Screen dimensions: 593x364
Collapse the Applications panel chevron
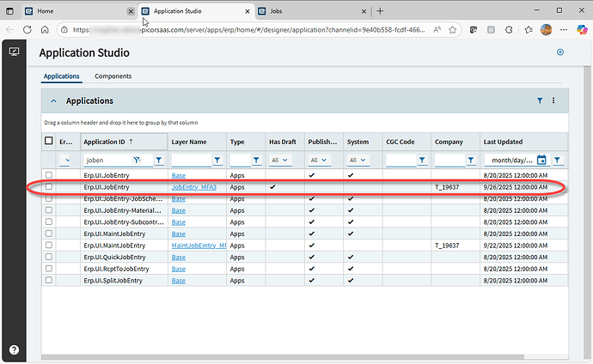(x=53, y=100)
